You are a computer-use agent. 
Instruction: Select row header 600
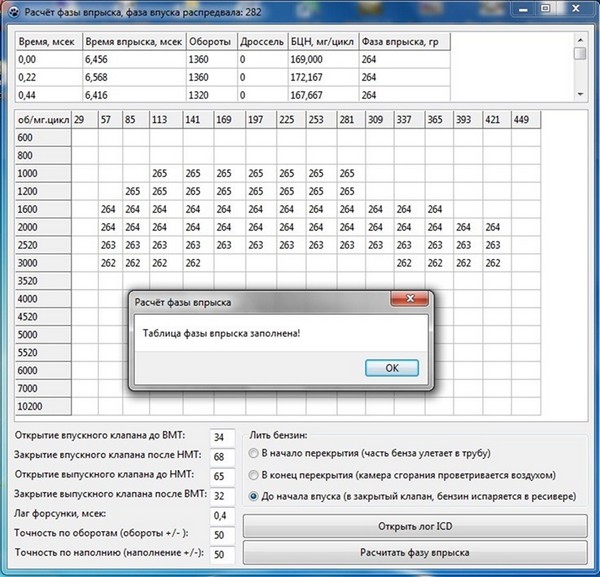pyautogui.click(x=43, y=138)
